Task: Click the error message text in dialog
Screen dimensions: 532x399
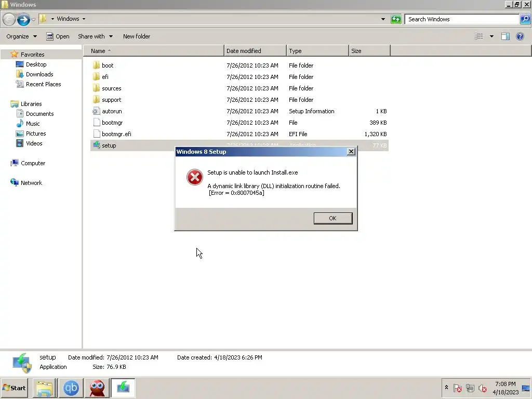Action: [274, 182]
